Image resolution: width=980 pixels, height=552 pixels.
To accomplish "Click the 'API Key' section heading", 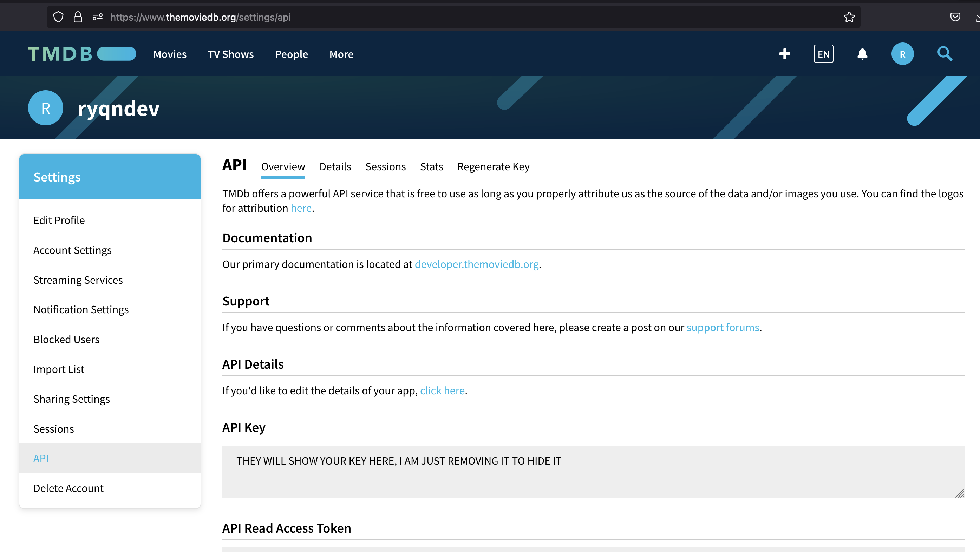I will (244, 427).
